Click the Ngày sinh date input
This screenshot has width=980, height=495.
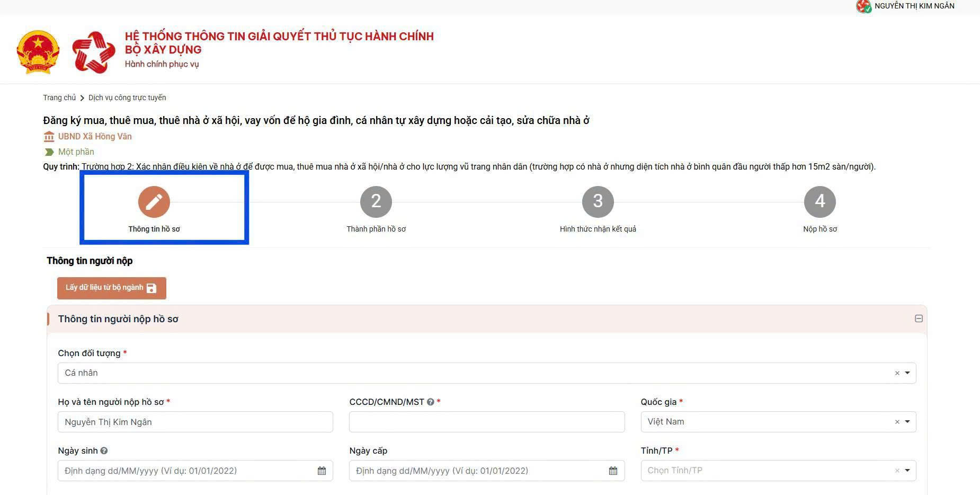click(x=195, y=471)
